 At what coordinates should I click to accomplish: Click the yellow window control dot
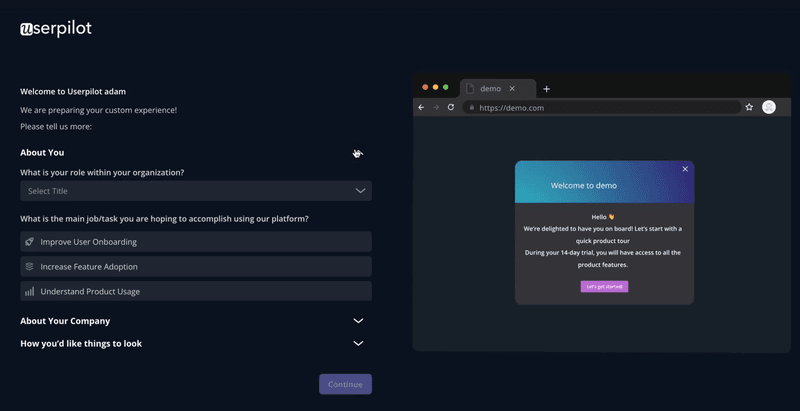pyautogui.click(x=435, y=87)
